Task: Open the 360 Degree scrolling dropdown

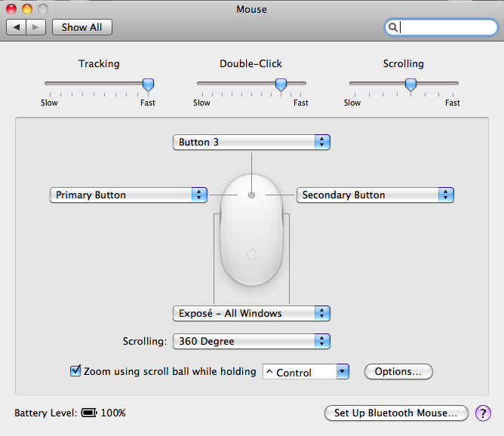Action: click(252, 341)
